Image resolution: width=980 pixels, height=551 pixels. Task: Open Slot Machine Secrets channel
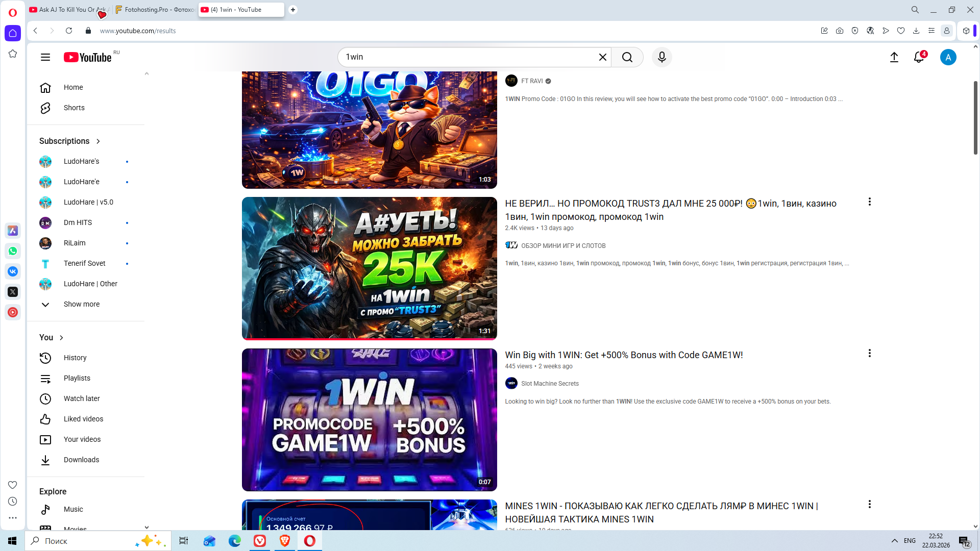(x=549, y=384)
